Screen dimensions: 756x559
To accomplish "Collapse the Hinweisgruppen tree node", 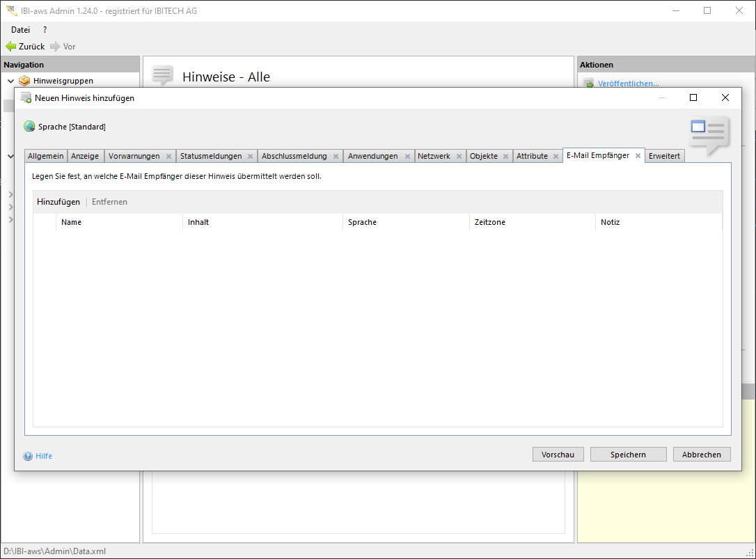I will (10, 81).
